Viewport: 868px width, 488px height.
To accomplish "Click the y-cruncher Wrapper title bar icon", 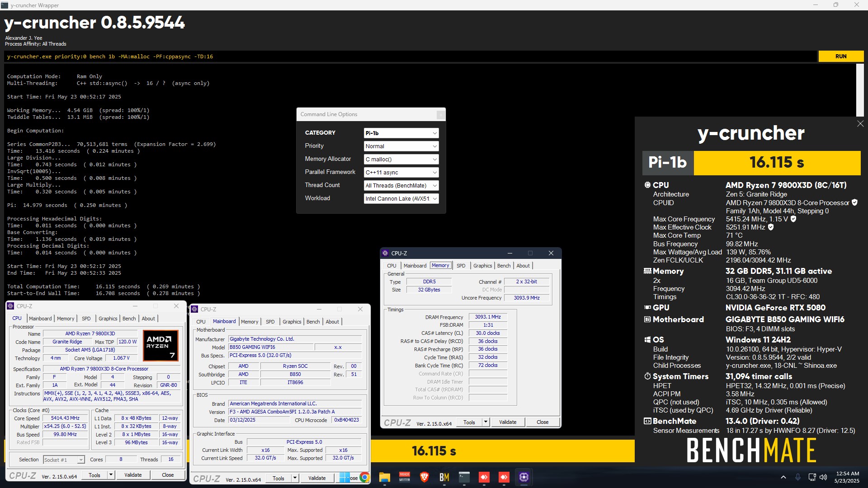I will [5, 5].
